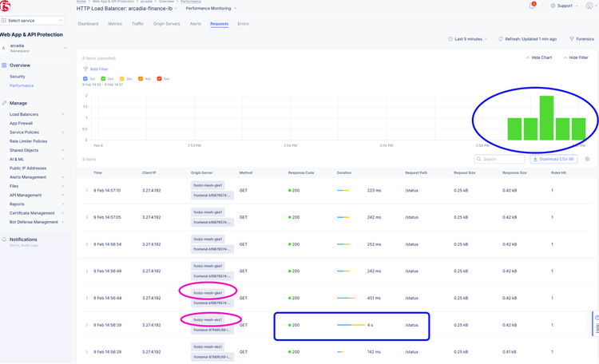
Task: Click the Download CSV button
Action: click(553, 159)
